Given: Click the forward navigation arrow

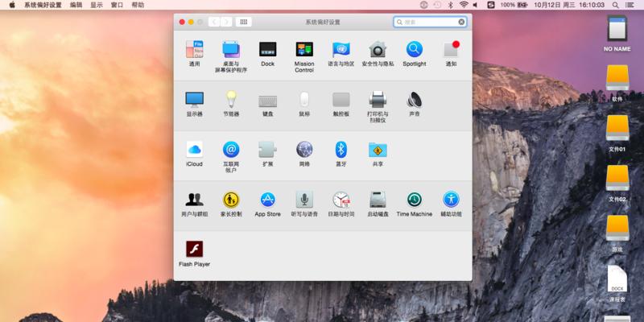Looking at the screenshot, I should pyautogui.click(x=226, y=22).
